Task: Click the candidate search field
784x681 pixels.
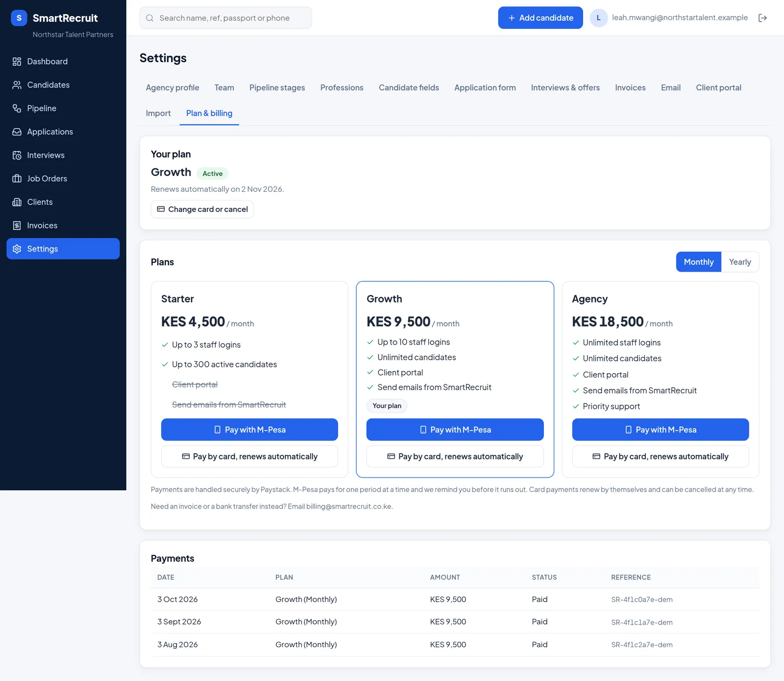Action: point(225,18)
